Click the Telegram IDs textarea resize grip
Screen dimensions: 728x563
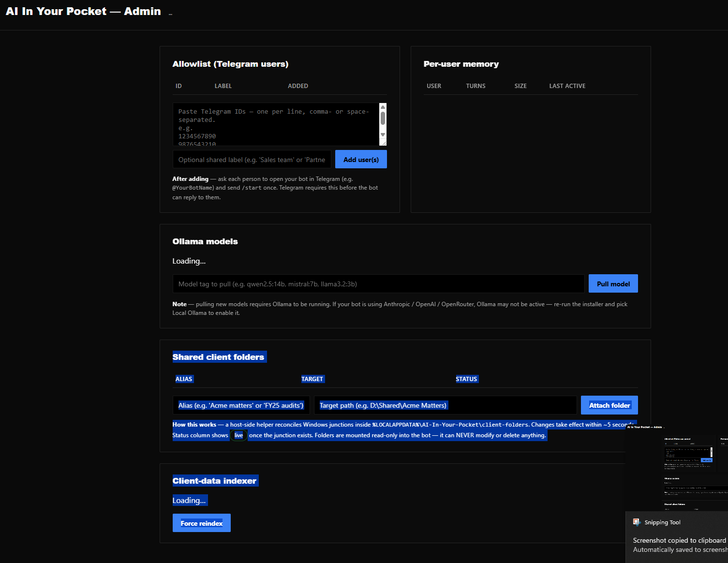pos(383,142)
